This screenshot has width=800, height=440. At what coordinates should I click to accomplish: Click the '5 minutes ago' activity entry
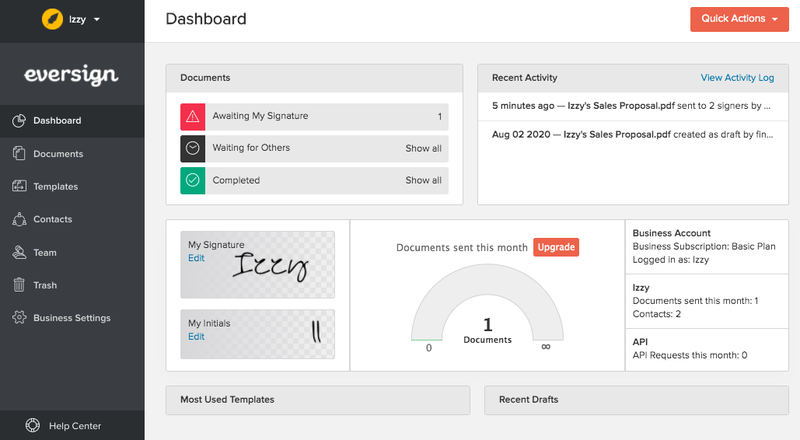(x=633, y=106)
